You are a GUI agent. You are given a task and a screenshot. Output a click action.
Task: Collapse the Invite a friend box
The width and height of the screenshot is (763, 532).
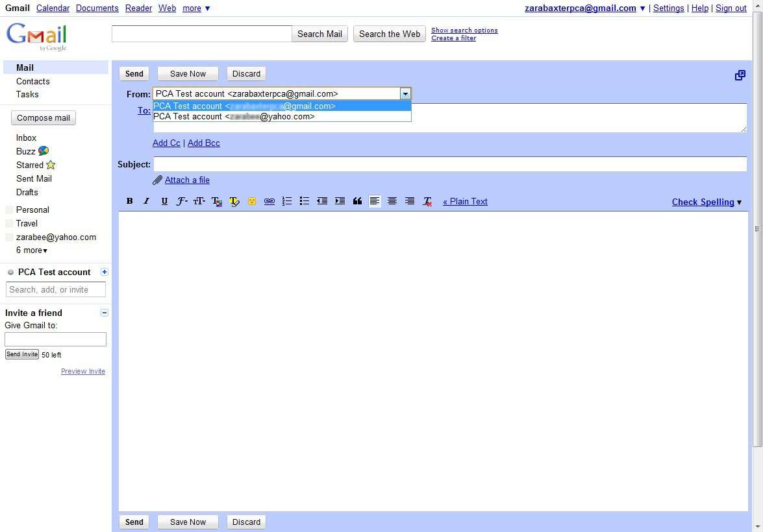[x=104, y=313]
